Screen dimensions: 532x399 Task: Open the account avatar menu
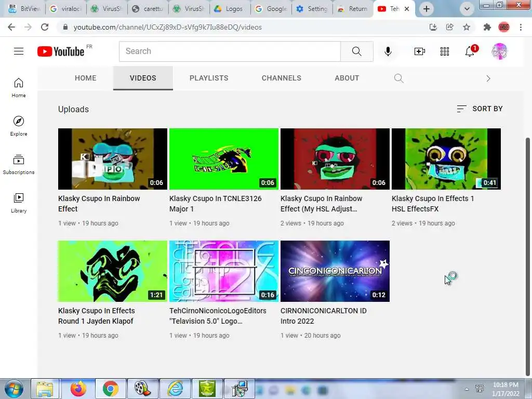point(499,51)
